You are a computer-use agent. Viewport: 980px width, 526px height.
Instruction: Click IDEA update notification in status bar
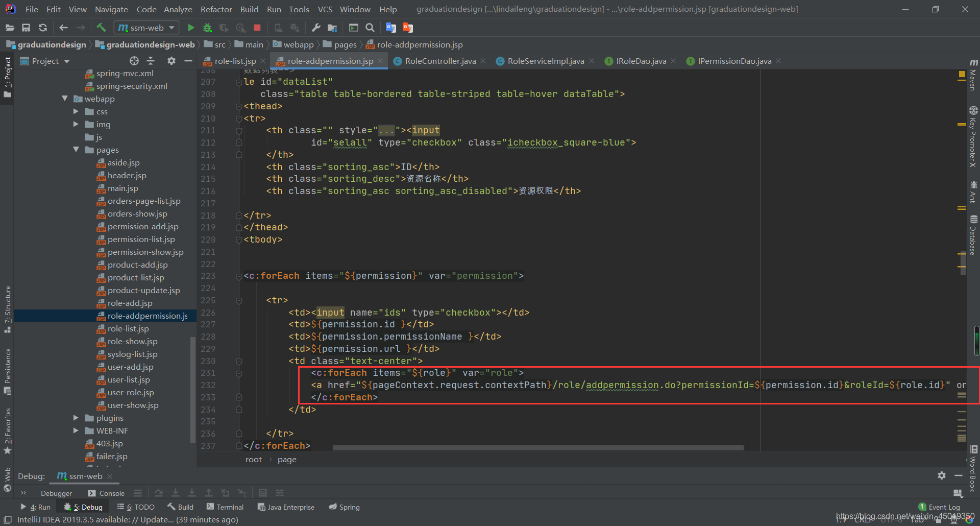click(128, 520)
